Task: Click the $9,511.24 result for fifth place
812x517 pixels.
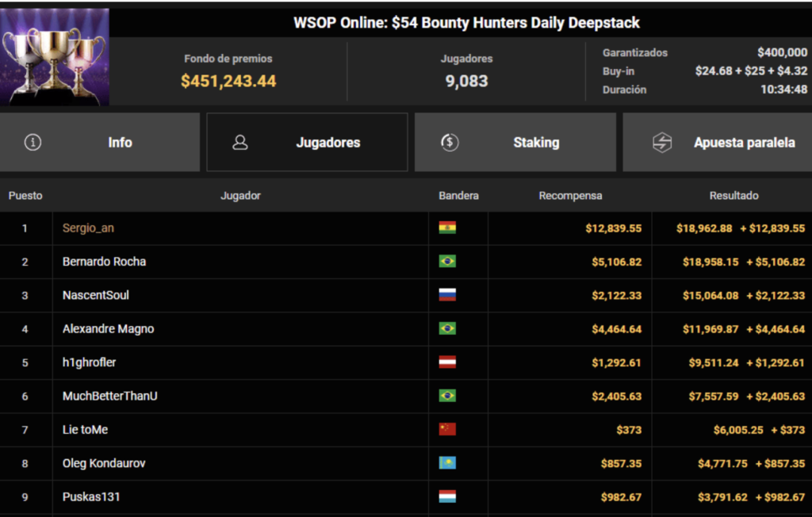Action: 714,362
